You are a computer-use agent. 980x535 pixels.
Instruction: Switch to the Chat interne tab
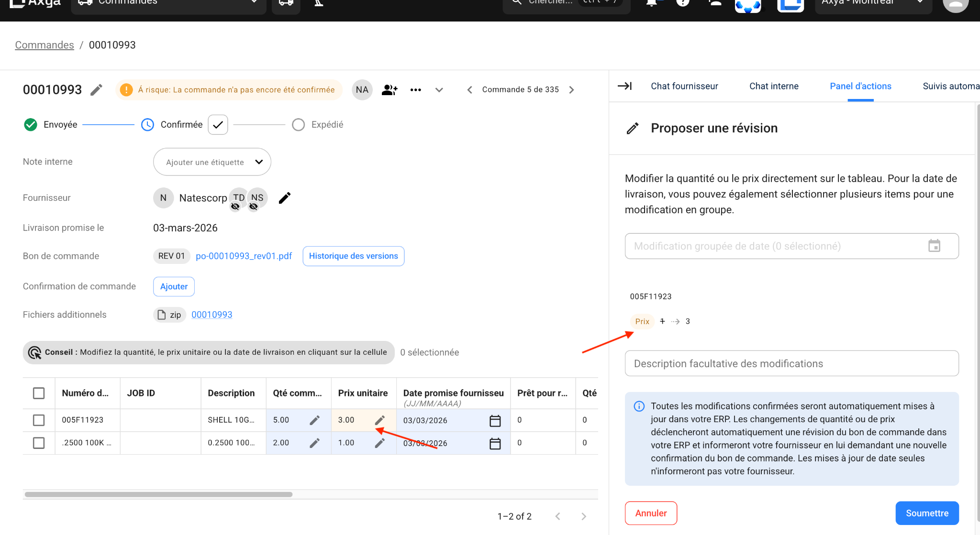pyautogui.click(x=774, y=86)
